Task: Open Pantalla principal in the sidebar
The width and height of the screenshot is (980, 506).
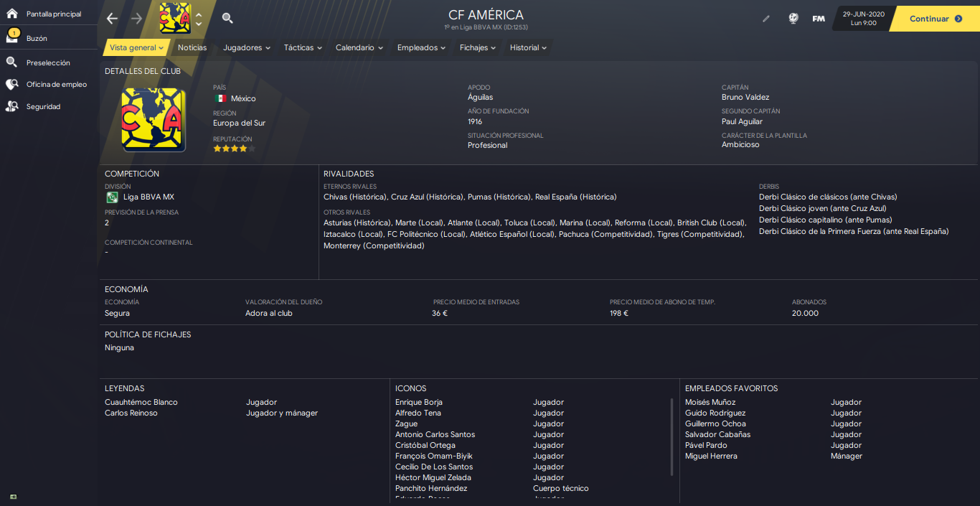Action: (54, 14)
